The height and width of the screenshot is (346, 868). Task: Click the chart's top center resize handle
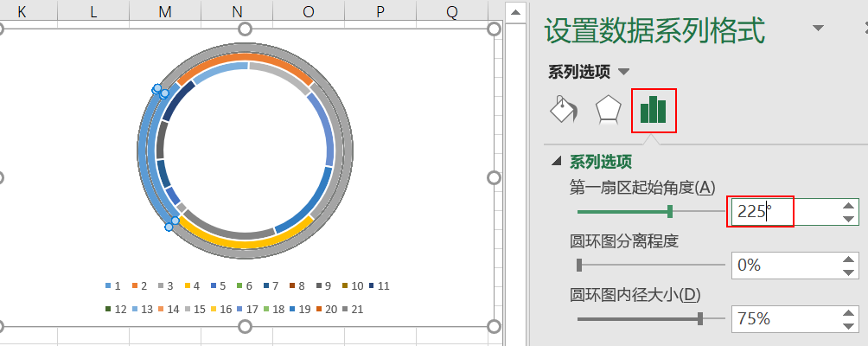pyautogui.click(x=245, y=29)
